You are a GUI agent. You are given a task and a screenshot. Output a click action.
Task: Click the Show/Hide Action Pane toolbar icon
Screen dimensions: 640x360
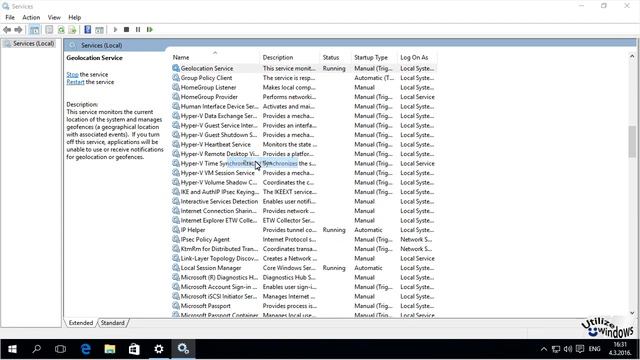pos(99,30)
